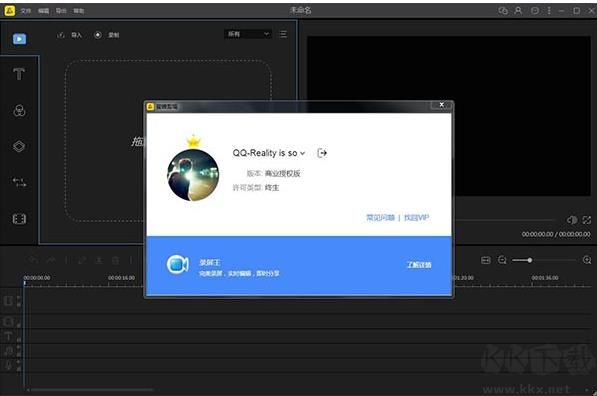The height and width of the screenshot is (396, 597).
Task: Click the logout icon beside username
Action: pyautogui.click(x=322, y=153)
